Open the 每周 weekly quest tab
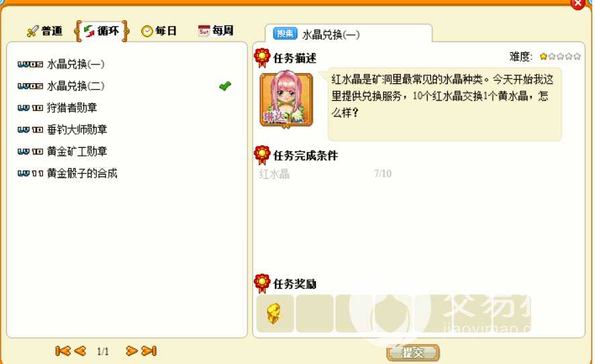The height and width of the screenshot is (364, 595). (216, 30)
